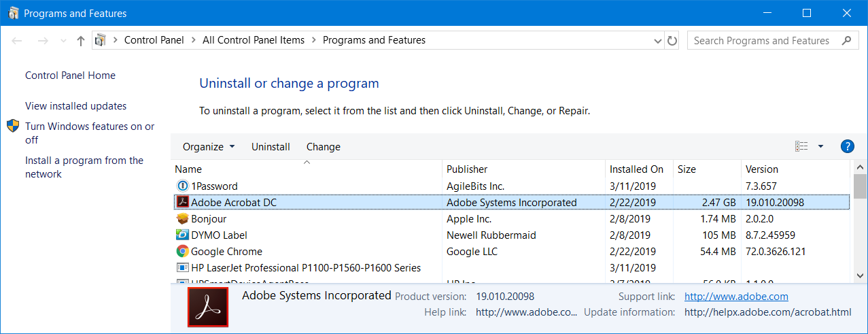The height and width of the screenshot is (334, 868).
Task: Click the HP LaserJet Professional icon
Action: 182,268
